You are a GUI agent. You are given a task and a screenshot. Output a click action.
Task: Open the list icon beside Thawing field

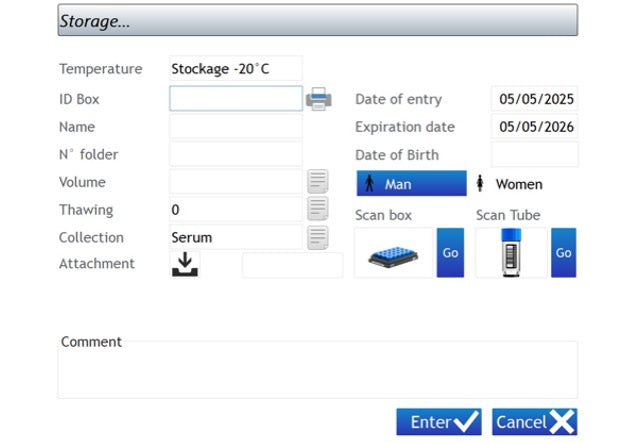(317, 209)
